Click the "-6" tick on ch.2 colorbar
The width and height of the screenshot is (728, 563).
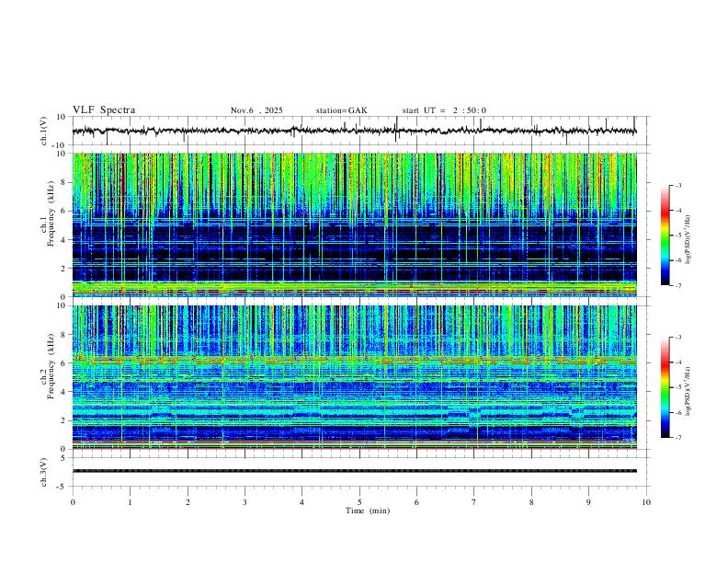678,412
